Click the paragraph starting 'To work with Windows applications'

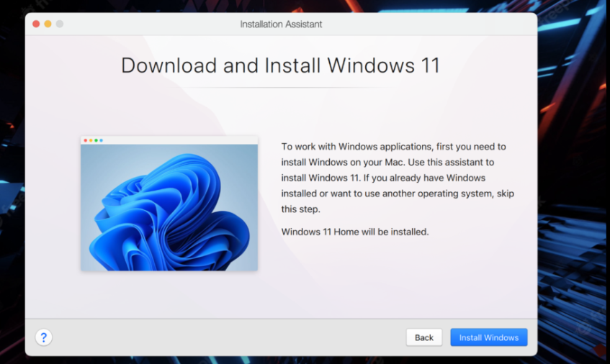click(x=398, y=178)
